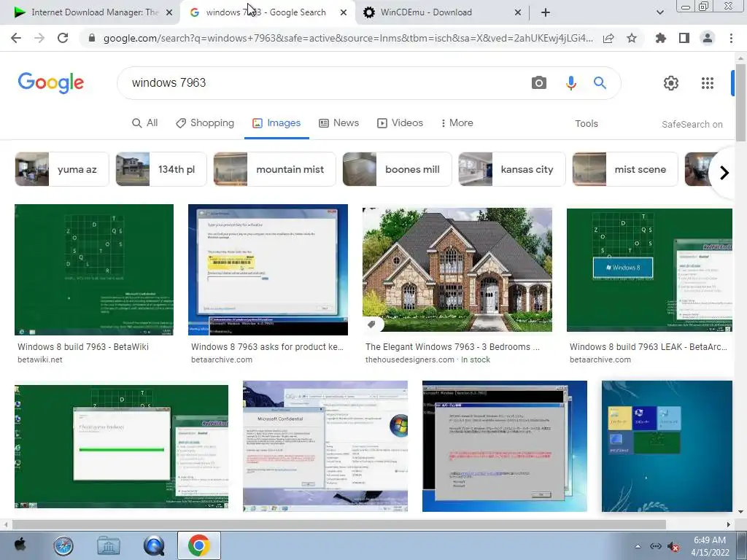Open the Safari compass icon in taskbar
Screen dimensions: 747x560
pyautogui.click(x=63, y=545)
